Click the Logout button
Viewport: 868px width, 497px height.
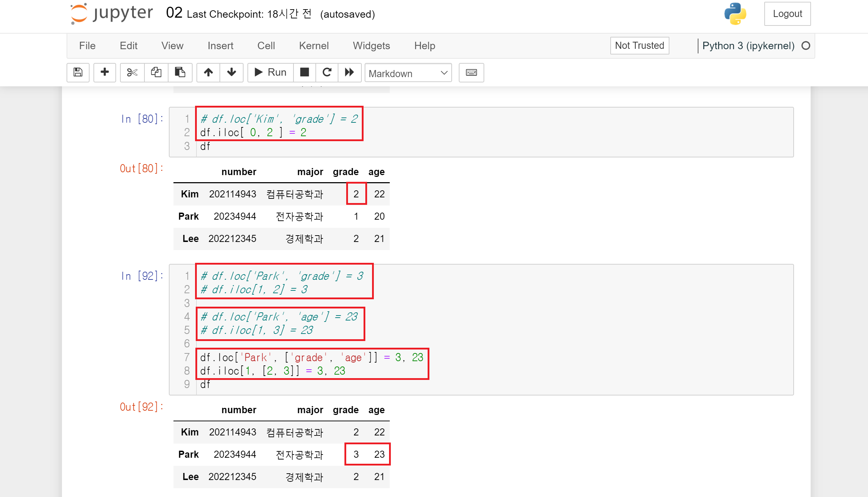click(787, 14)
